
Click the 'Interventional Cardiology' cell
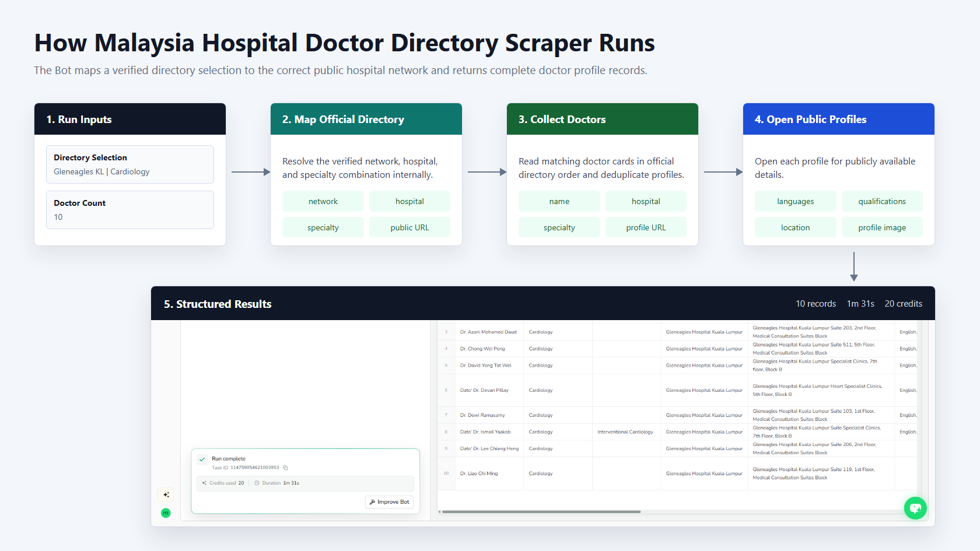click(626, 432)
